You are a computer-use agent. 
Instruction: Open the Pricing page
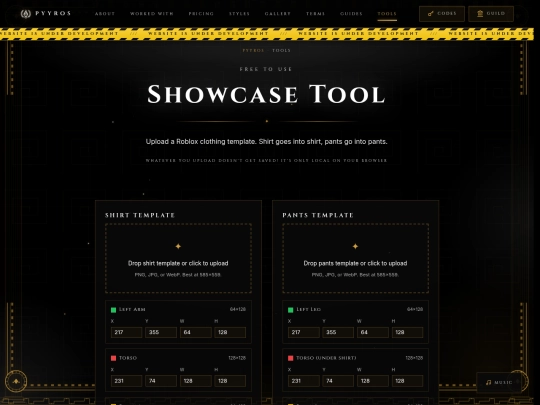click(x=201, y=14)
